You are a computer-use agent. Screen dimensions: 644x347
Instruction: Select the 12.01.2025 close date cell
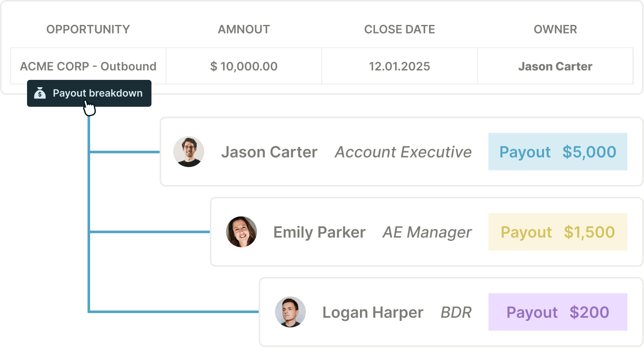click(x=399, y=66)
